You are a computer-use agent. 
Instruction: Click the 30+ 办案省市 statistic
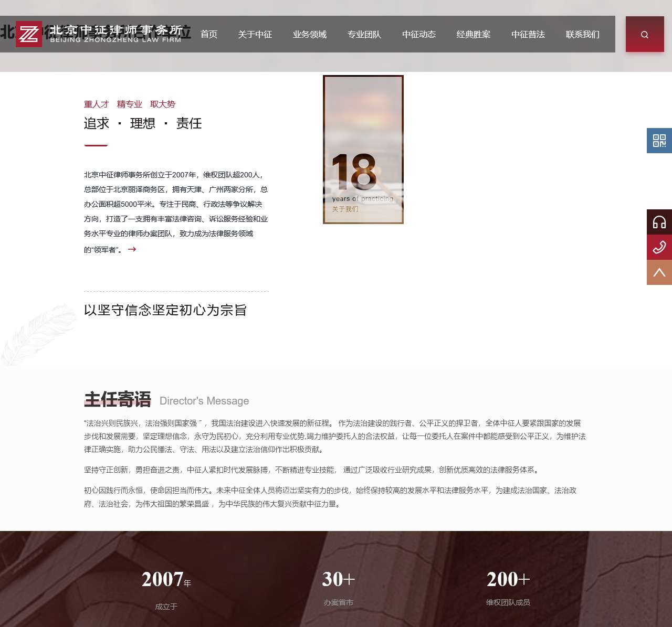[x=339, y=588]
